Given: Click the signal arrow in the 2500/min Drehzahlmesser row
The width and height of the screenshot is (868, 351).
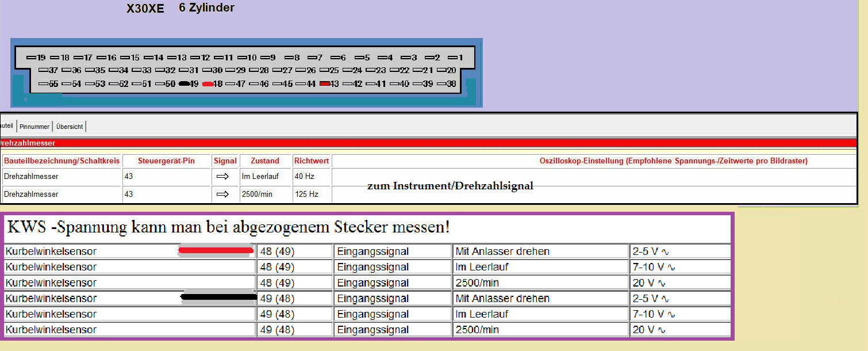Looking at the screenshot, I should click(222, 194).
